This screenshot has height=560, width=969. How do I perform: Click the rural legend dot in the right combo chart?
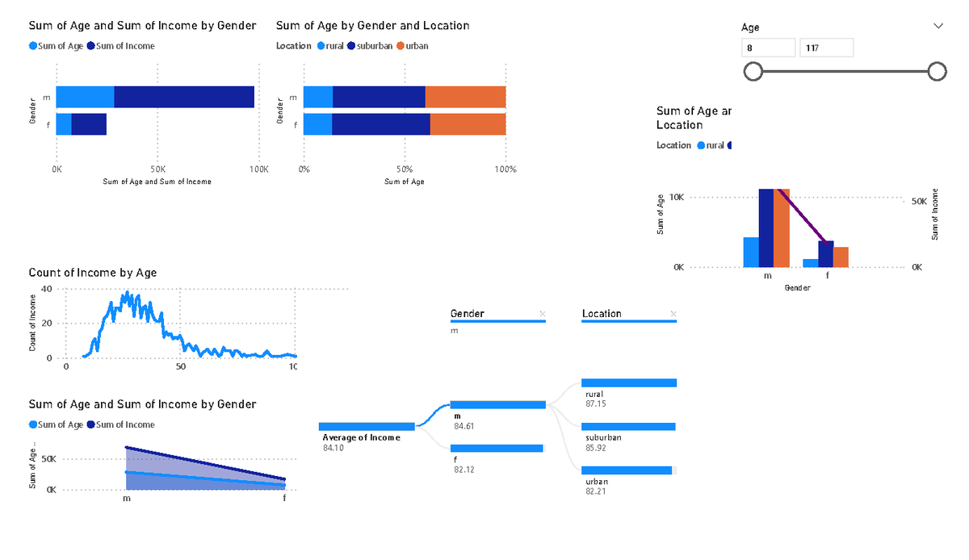point(700,145)
